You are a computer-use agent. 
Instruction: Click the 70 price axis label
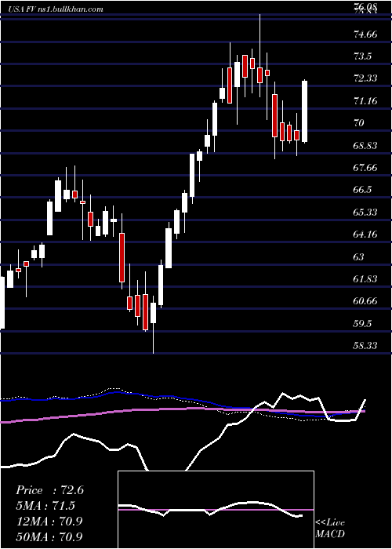pos(359,123)
